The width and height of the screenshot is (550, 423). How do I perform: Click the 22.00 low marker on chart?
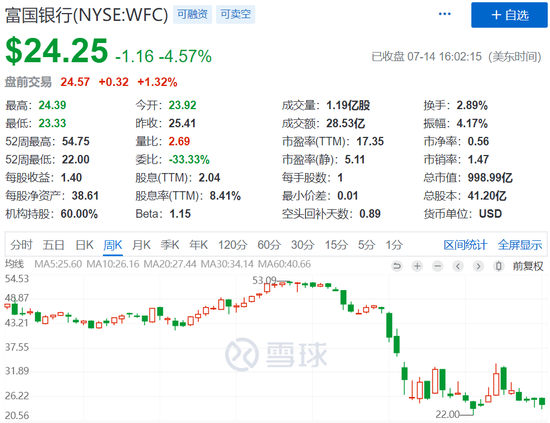click(448, 415)
